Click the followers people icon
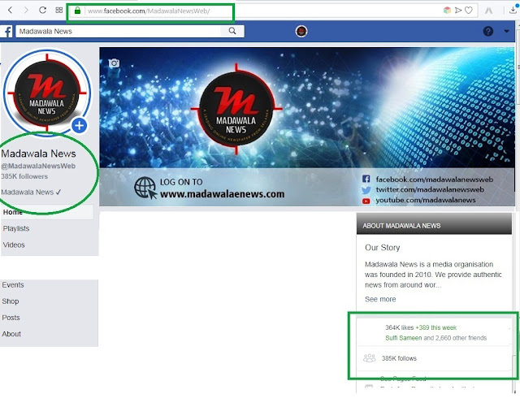Screen dimensions: 520x420 pyautogui.click(x=369, y=358)
